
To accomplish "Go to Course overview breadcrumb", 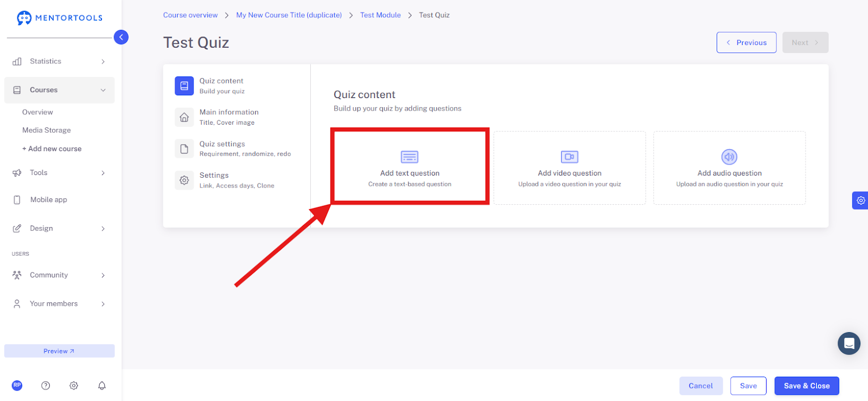I will 190,15.
